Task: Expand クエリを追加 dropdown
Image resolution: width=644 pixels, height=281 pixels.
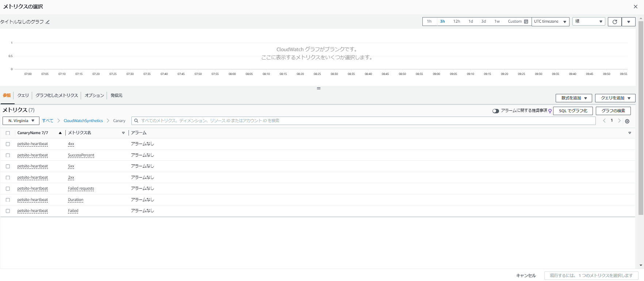Action: pos(615,98)
